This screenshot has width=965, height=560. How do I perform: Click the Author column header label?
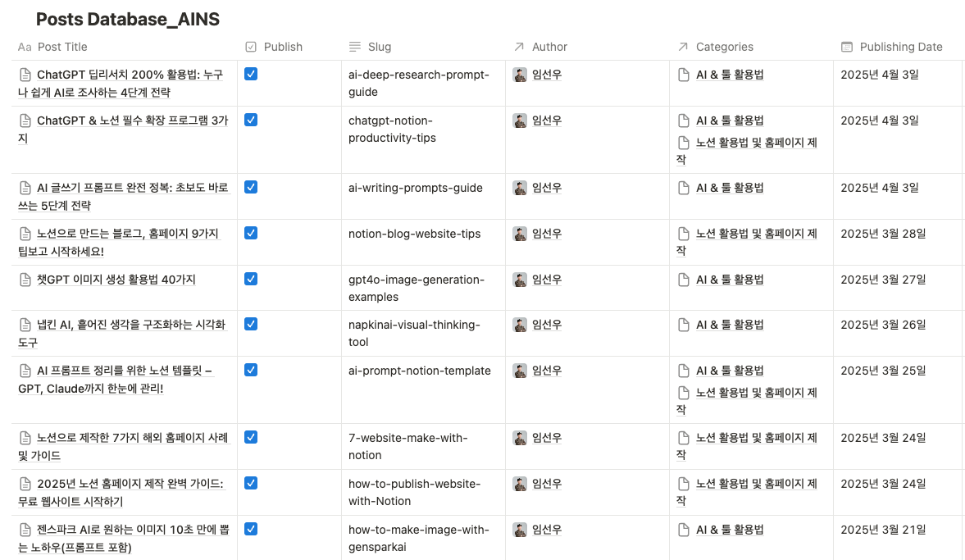point(549,47)
